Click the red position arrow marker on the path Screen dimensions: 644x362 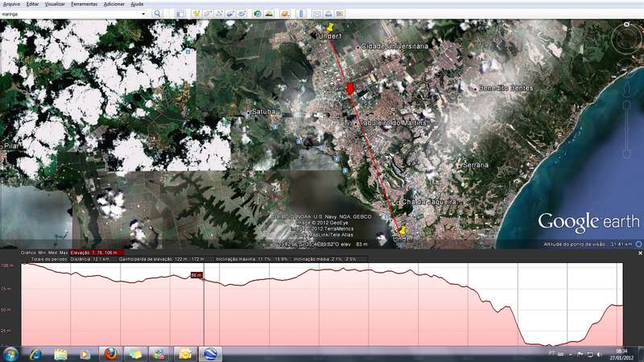tap(350, 88)
